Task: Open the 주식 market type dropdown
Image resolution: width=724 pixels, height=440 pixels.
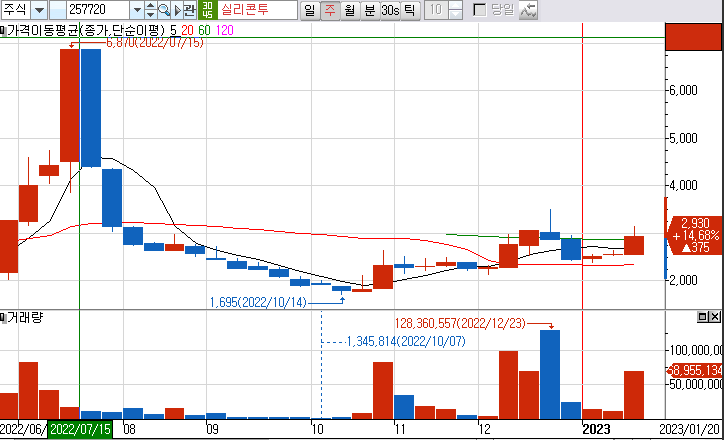Action: [x=39, y=10]
